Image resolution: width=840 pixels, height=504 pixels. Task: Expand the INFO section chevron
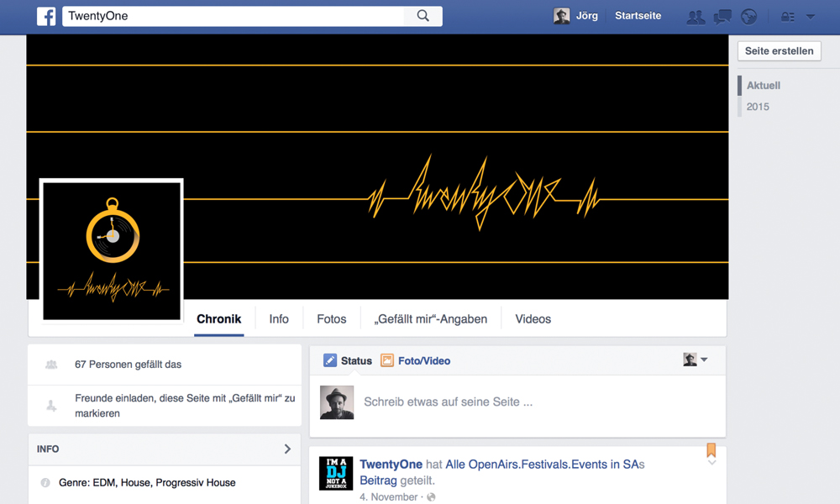click(x=287, y=449)
